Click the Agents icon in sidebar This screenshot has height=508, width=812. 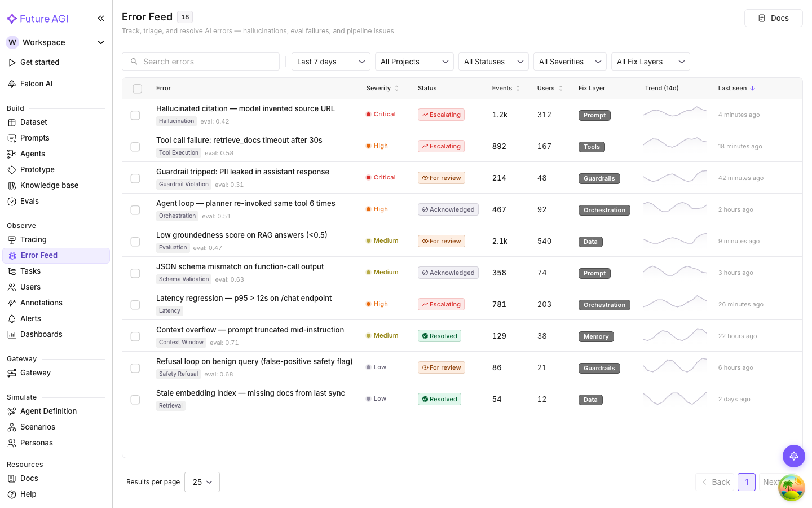[12, 154]
